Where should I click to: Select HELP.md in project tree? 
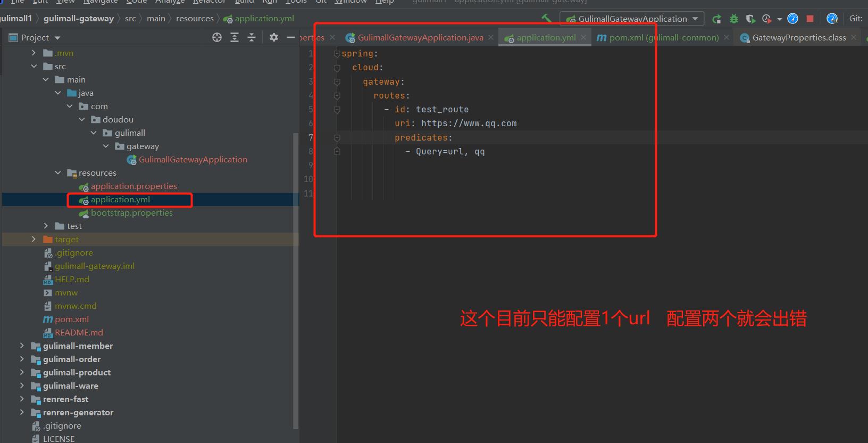tap(66, 279)
